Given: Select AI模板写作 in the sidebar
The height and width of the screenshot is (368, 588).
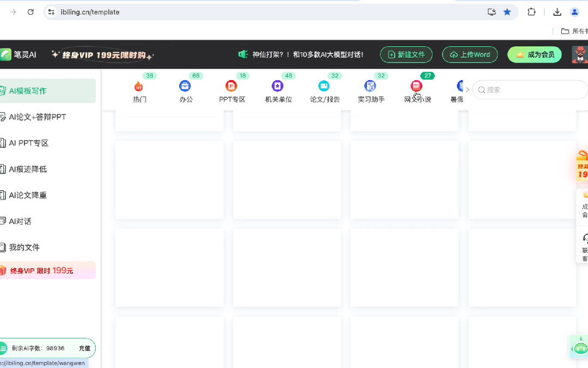Looking at the screenshot, I should tap(47, 91).
